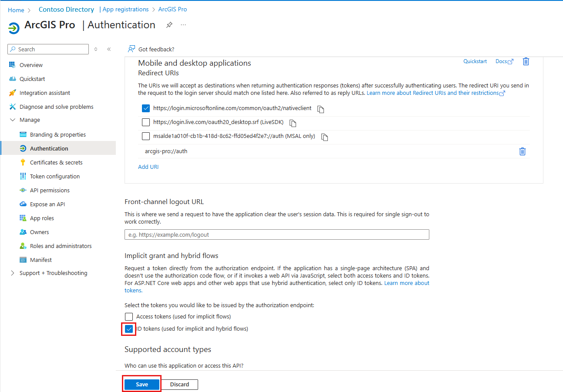The width and height of the screenshot is (563, 392).
Task: Click the Certificates & secrets key icon
Action: click(23, 162)
